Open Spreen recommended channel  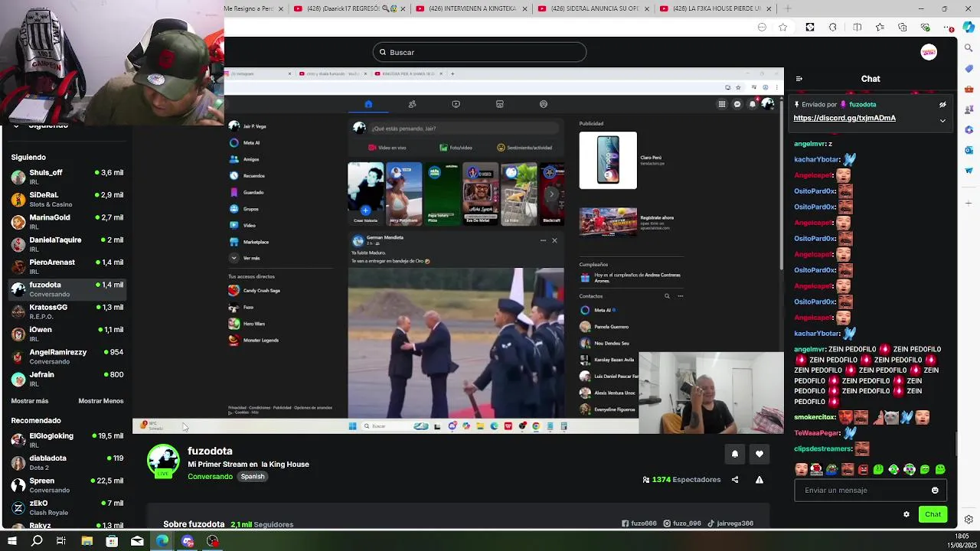pyautogui.click(x=67, y=485)
